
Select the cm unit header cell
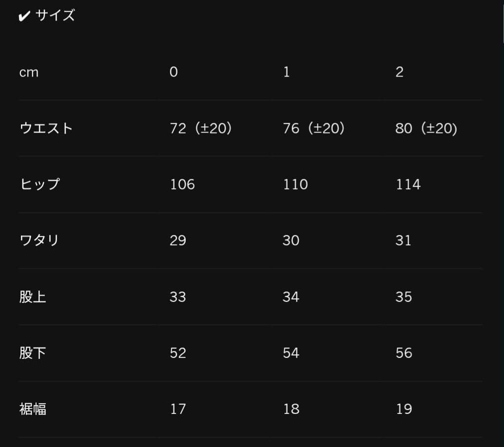coord(29,72)
